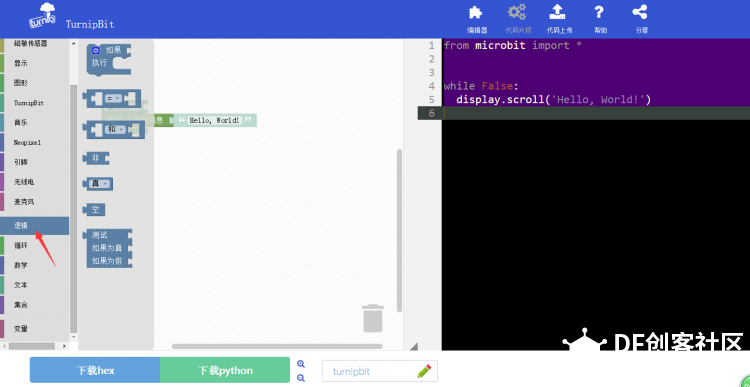The image size is (750, 387).
Task: Select the 显示 category in the sidebar
Action: [34, 63]
